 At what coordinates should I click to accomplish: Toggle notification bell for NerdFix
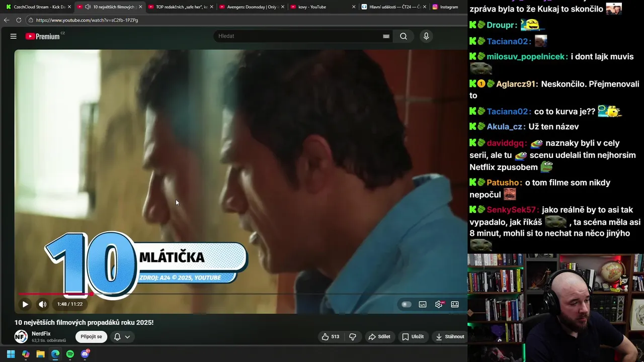click(117, 337)
